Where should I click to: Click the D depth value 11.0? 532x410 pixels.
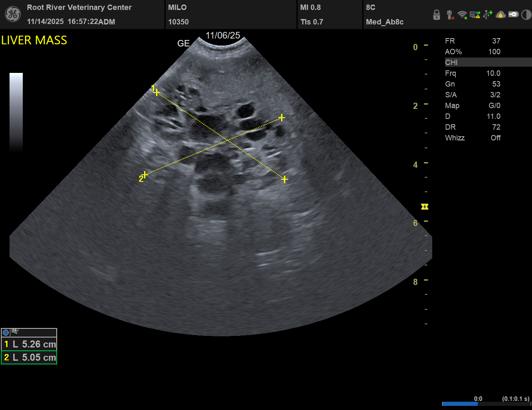[x=493, y=116]
